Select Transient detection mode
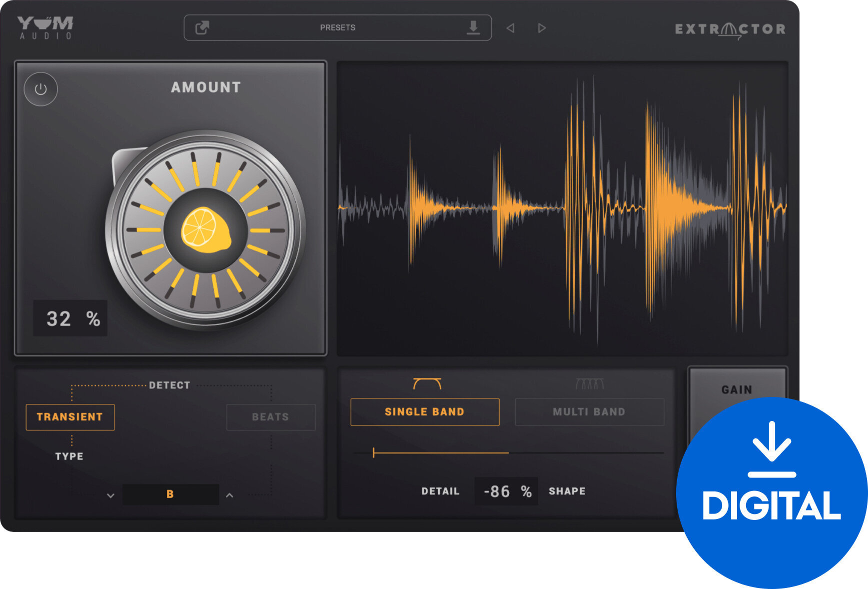 [69, 416]
